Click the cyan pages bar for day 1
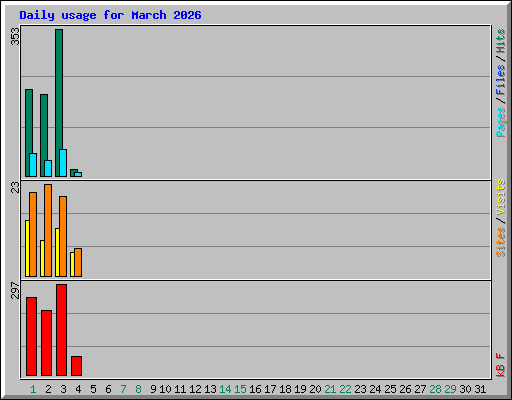The height and width of the screenshot is (400, 512). pos(33,165)
